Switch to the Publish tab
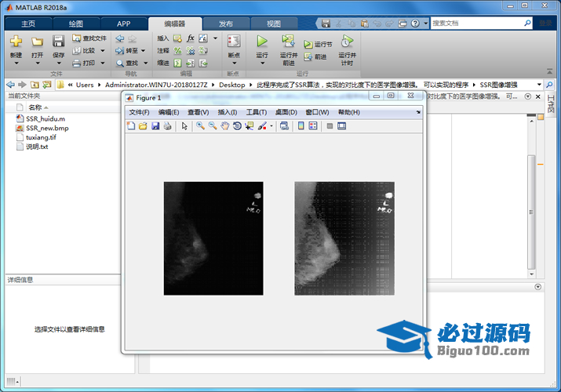 pos(226,24)
